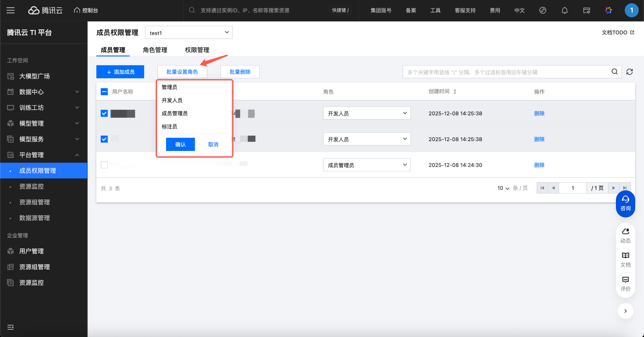This screenshot has height=337, width=644.
Task: Sort by 创建时间 column arrows
Action: tap(455, 92)
